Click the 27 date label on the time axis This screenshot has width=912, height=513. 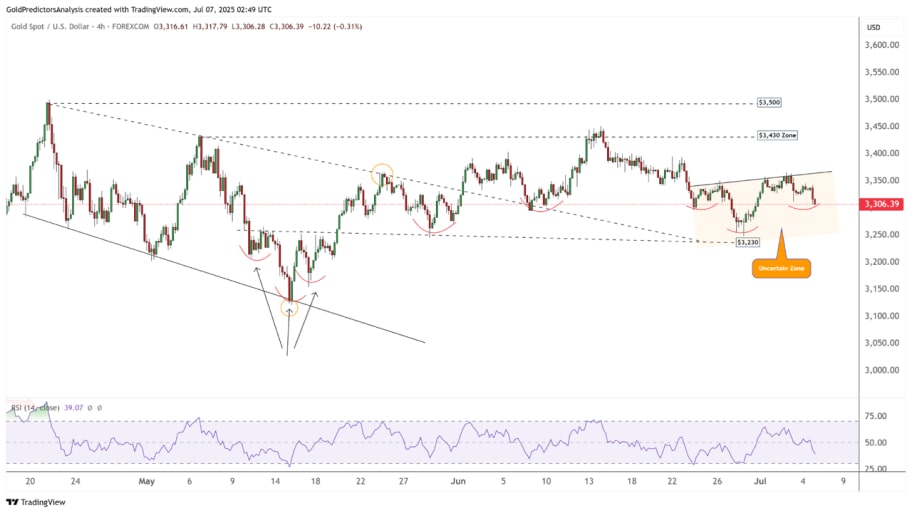pyautogui.click(x=403, y=482)
